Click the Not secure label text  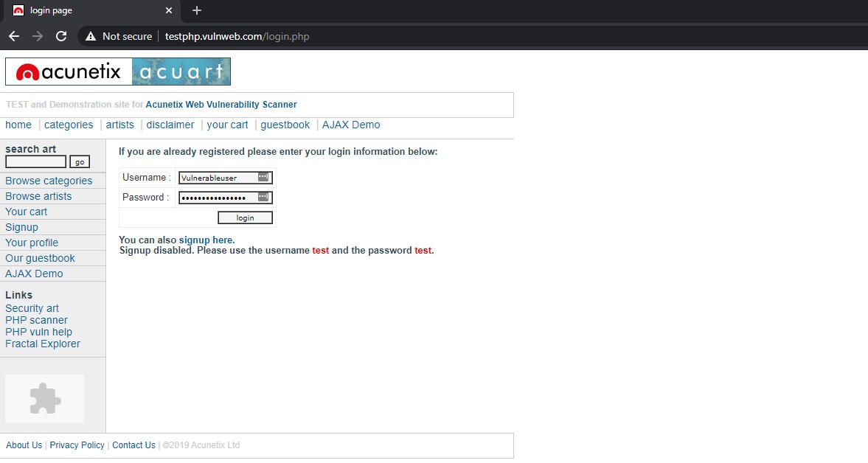[128, 37]
